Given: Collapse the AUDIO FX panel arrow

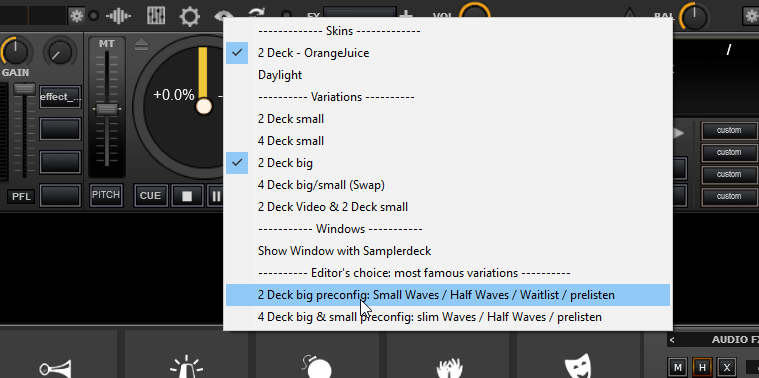Looking at the screenshot, I should pos(672,340).
